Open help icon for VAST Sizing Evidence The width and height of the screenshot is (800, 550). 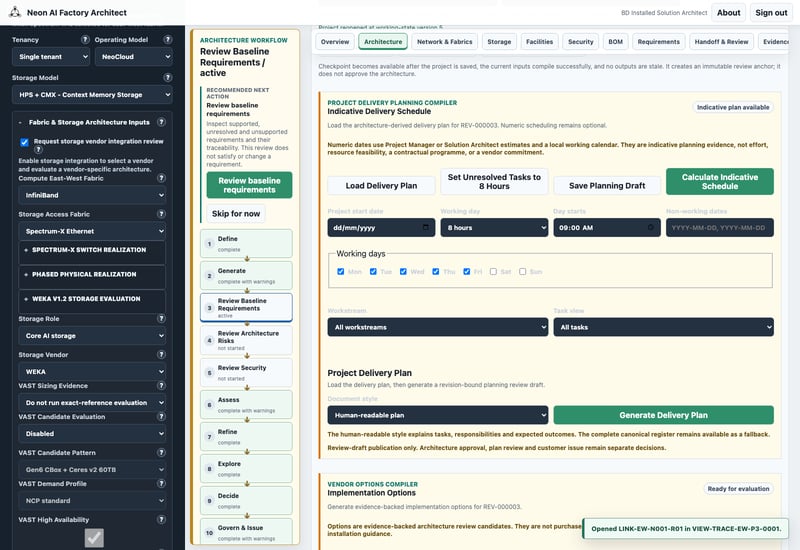click(x=161, y=386)
